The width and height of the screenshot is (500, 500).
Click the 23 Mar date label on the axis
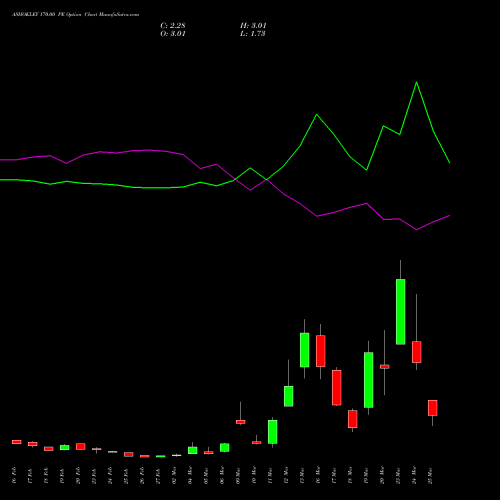(398, 475)
